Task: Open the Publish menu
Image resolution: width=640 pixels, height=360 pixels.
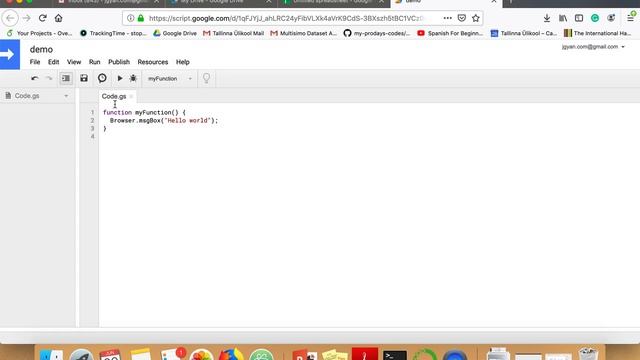Action: point(119,62)
